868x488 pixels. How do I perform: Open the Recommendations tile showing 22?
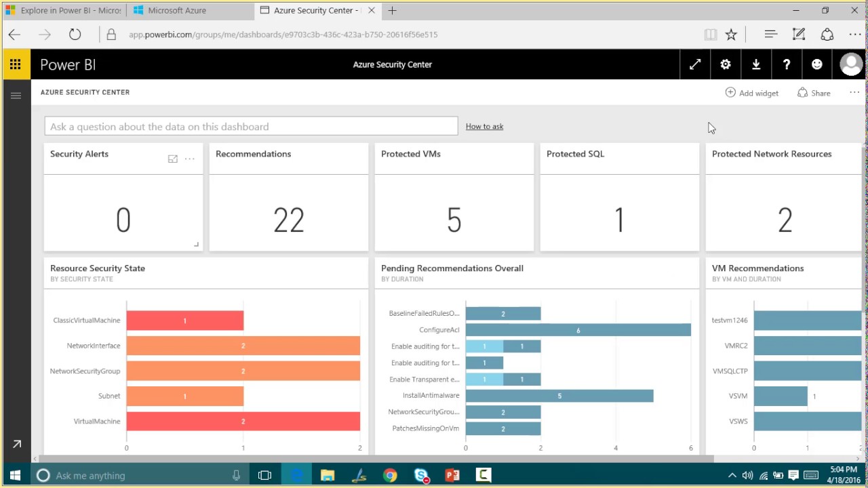point(289,197)
